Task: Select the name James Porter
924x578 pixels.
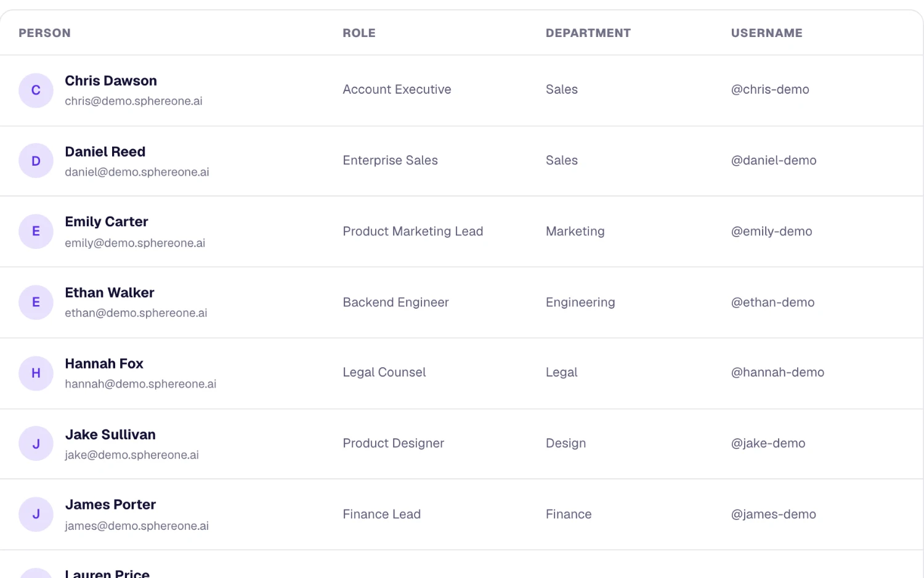Action: tap(110, 505)
